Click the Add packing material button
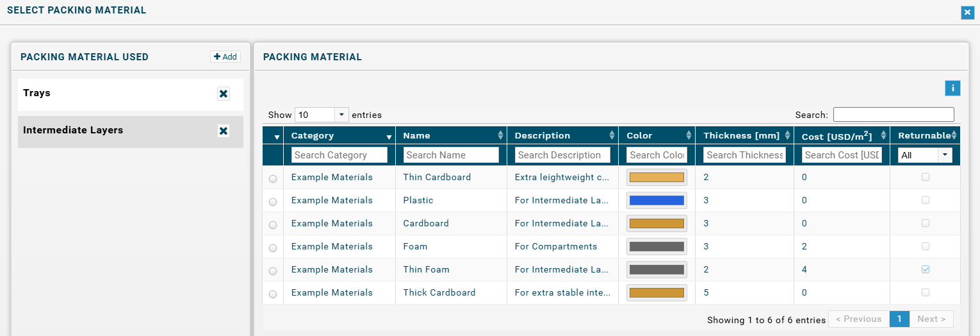The width and height of the screenshot is (980, 336). [225, 57]
